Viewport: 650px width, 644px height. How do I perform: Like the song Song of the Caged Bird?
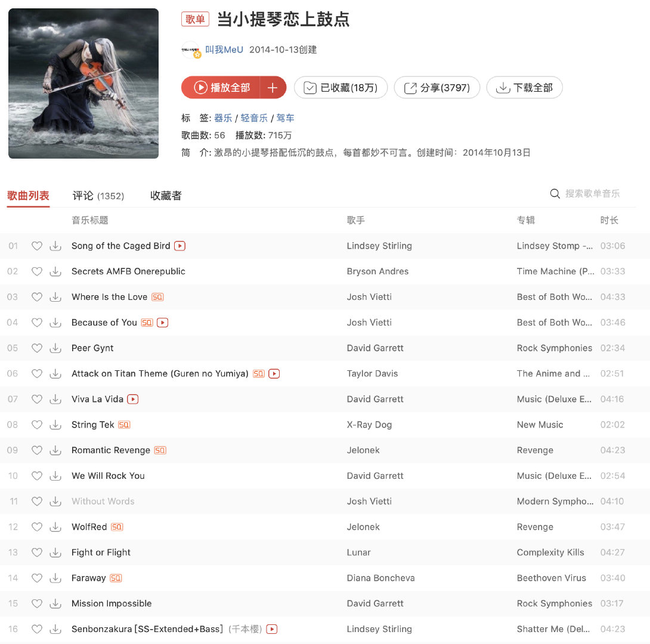[x=37, y=246]
